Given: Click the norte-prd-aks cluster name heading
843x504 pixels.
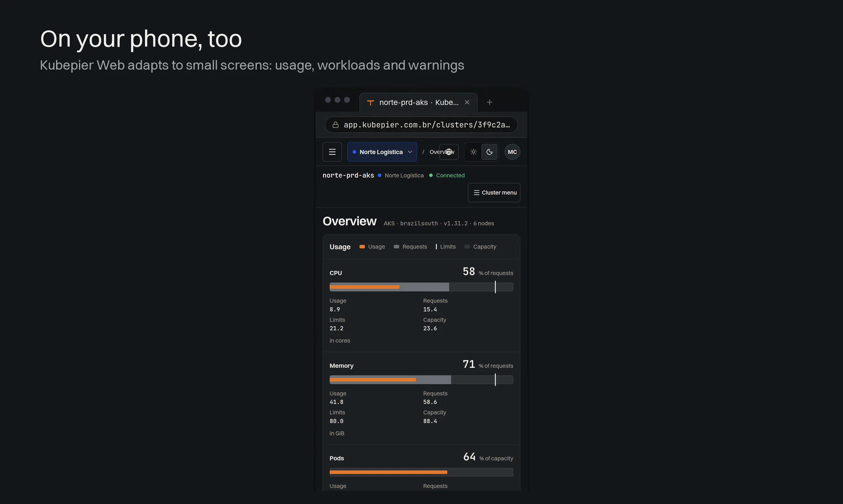Looking at the screenshot, I should click(x=348, y=175).
